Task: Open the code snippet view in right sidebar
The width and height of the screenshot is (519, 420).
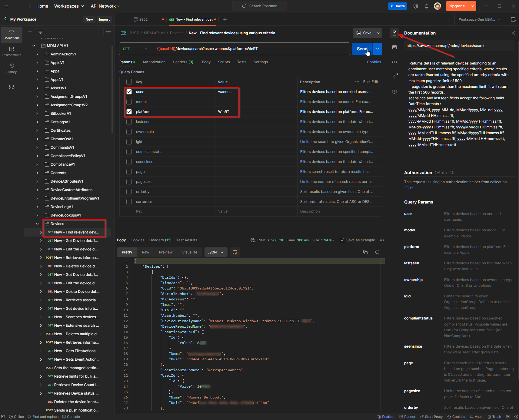Action: click(x=394, y=62)
